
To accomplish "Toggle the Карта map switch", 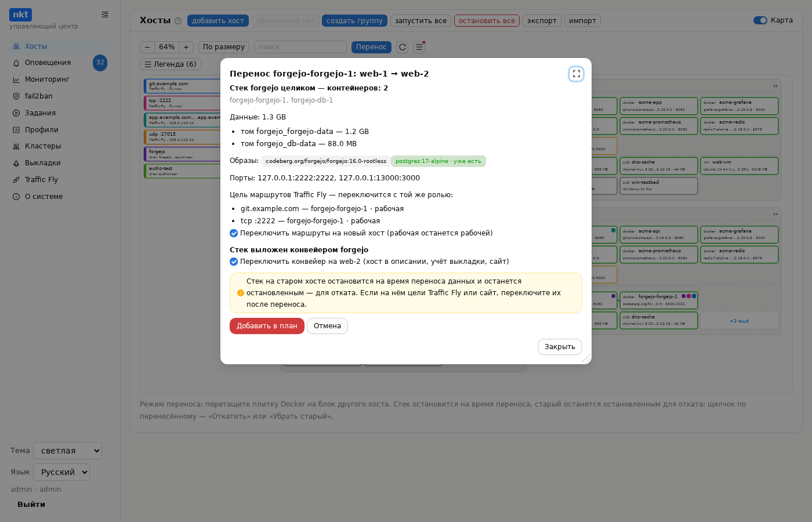I will (760, 20).
